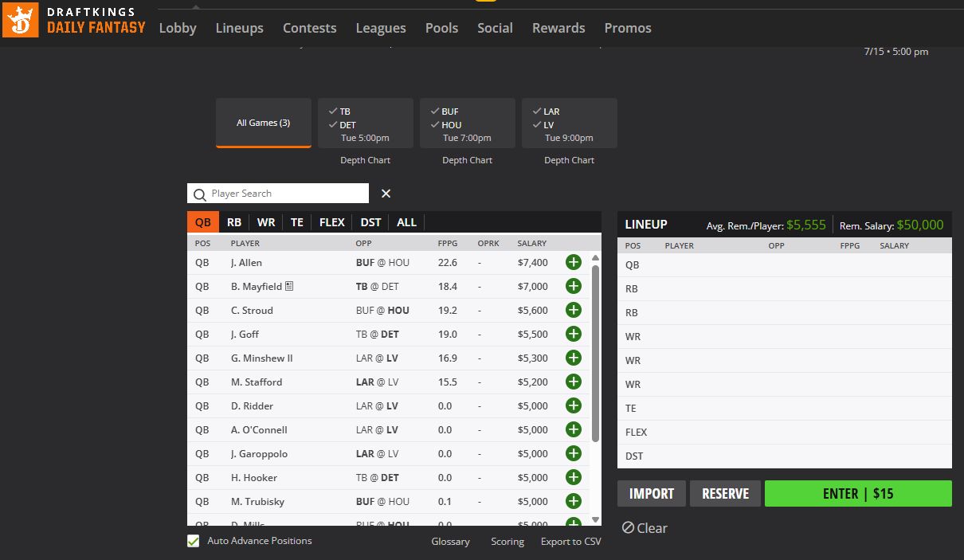Enable the Auto Advance Positions checkbox
Screen dimensions: 964x560
[192, 541]
